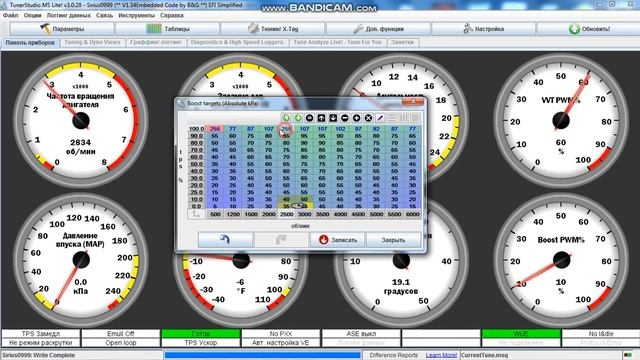
Task: Click Difference Reports in status bar
Action: (x=394, y=355)
